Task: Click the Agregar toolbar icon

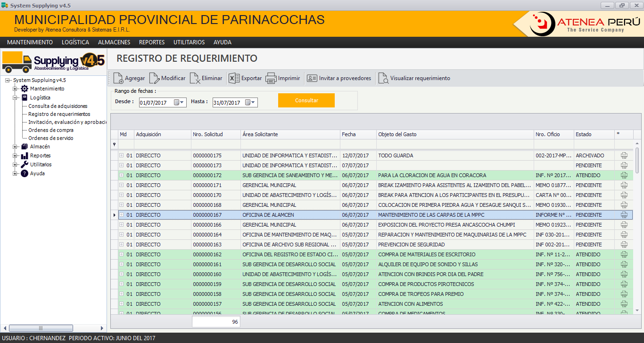Action: click(x=118, y=78)
